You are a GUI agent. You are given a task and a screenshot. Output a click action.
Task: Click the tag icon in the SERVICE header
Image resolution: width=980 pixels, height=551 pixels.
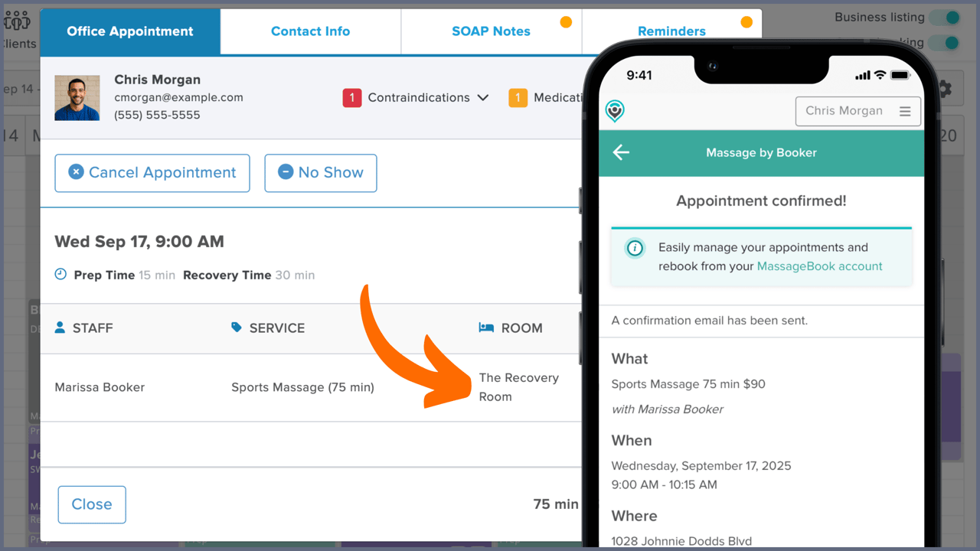(236, 328)
